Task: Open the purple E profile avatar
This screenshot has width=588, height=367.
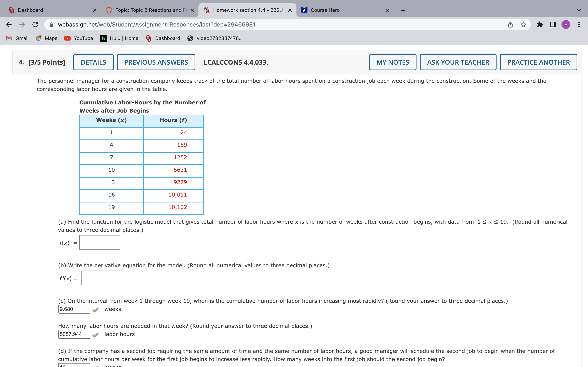Action: coord(566,24)
